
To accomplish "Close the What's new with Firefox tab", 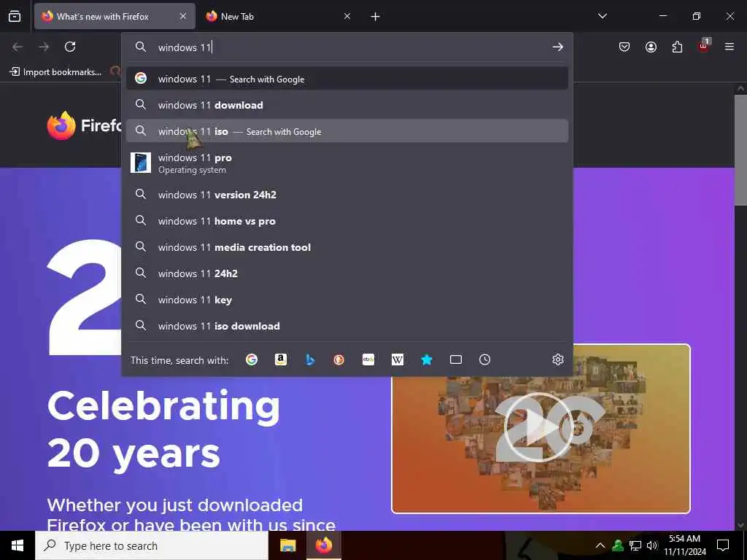I will (183, 16).
